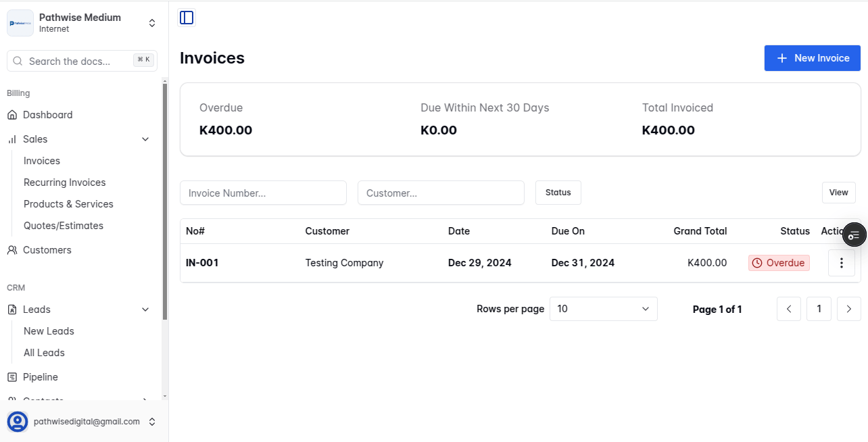Click the Dashboard home icon

point(11,114)
